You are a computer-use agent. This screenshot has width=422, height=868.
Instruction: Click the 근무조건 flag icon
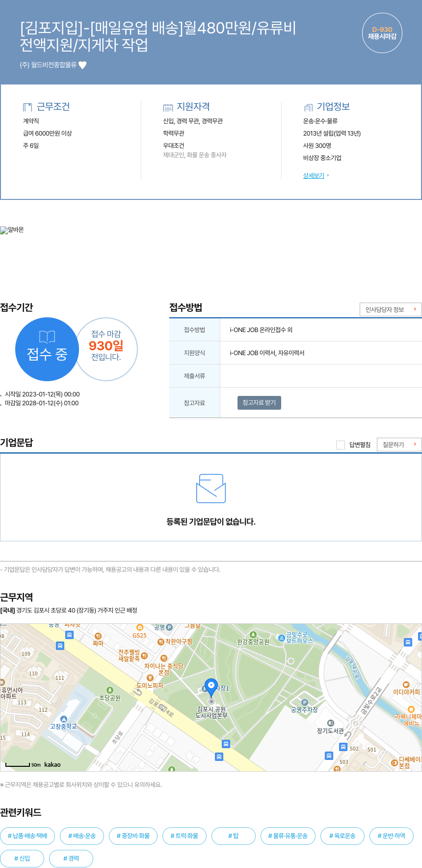(x=27, y=107)
